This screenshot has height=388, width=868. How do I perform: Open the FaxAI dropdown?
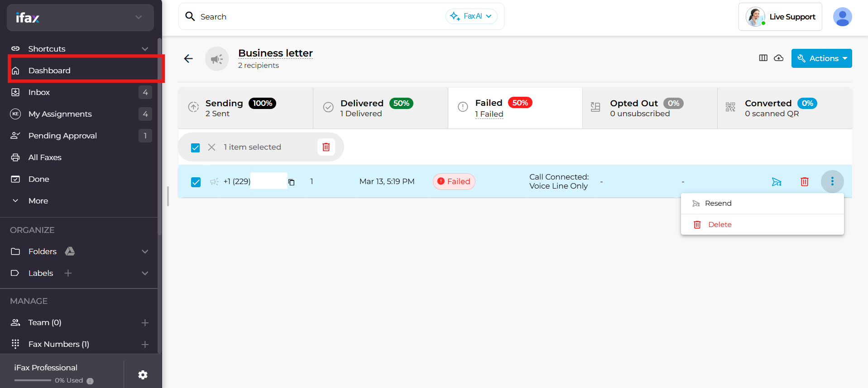(471, 16)
